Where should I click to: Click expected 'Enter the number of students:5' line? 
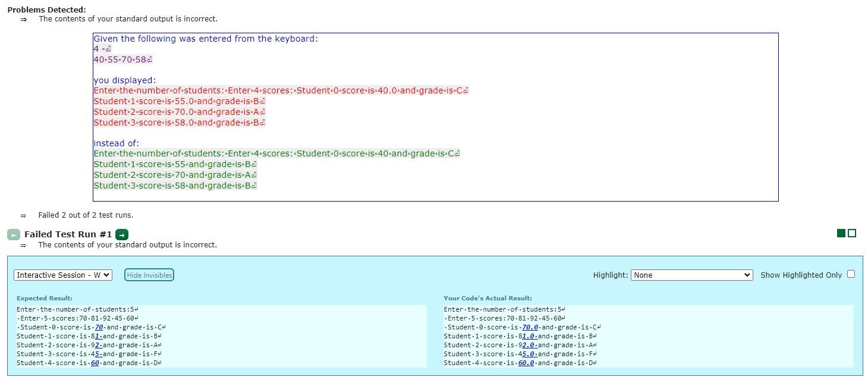pos(77,309)
